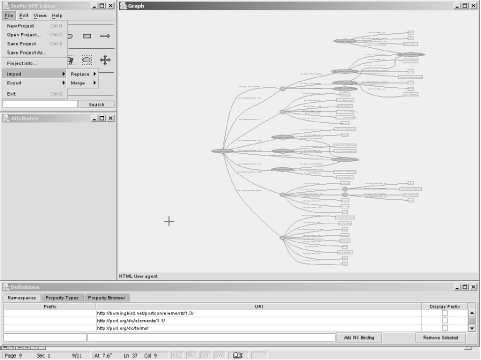The height and width of the screenshot is (360, 481).
Task: Switch to the Namespaces tab
Action: tap(22, 298)
